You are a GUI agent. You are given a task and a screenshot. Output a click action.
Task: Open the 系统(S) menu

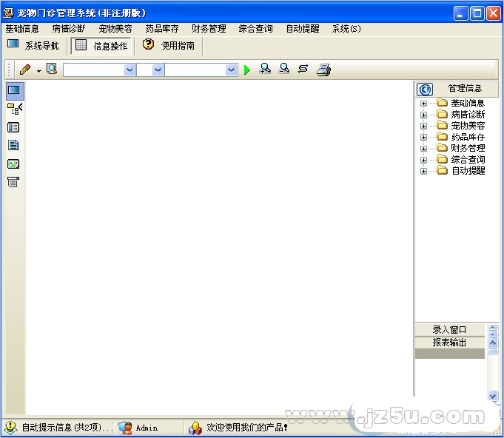click(346, 29)
